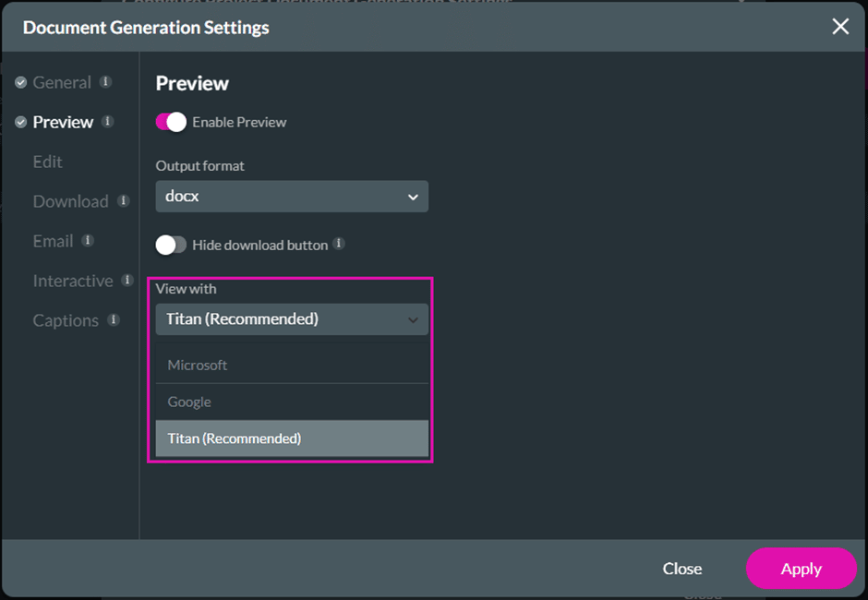This screenshot has height=600, width=868.
Task: Disable the Enable Preview toggle
Action: (171, 122)
